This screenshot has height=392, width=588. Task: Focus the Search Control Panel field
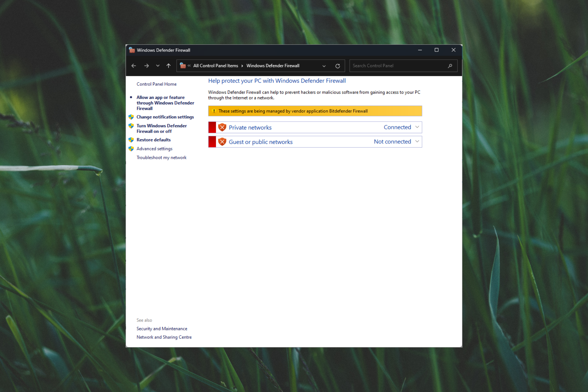pos(398,66)
